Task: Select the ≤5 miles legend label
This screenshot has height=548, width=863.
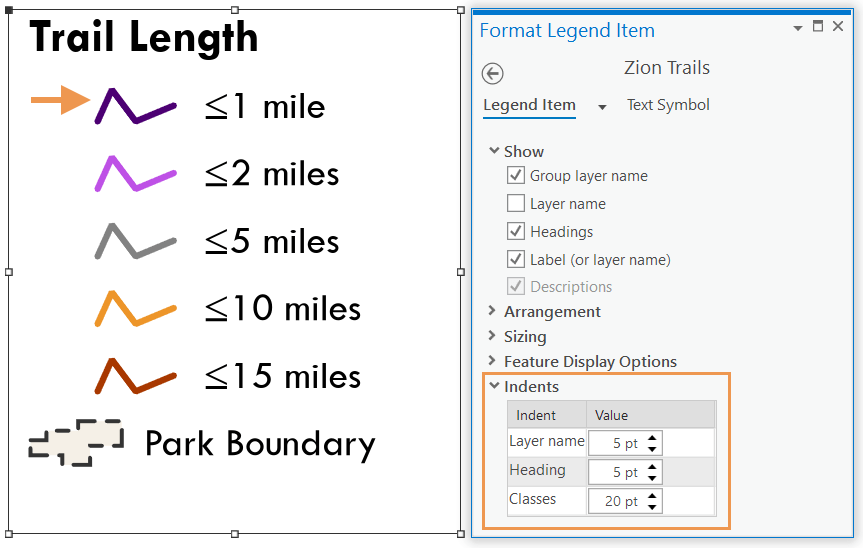Action: [x=272, y=241]
